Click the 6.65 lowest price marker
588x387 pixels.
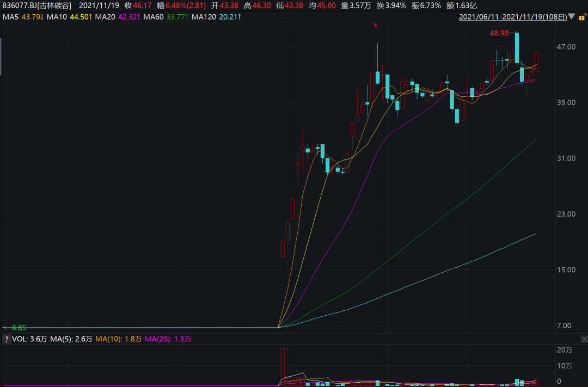tap(19, 328)
